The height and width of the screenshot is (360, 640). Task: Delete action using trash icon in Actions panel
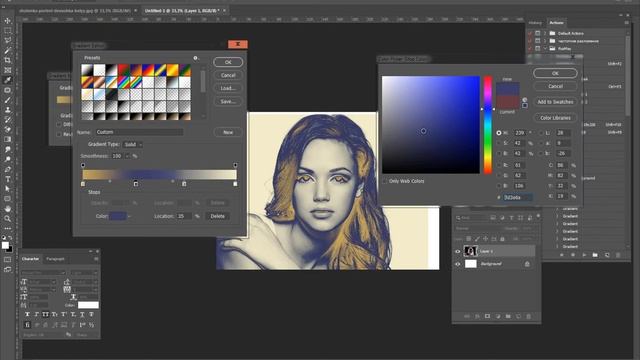pos(618,255)
